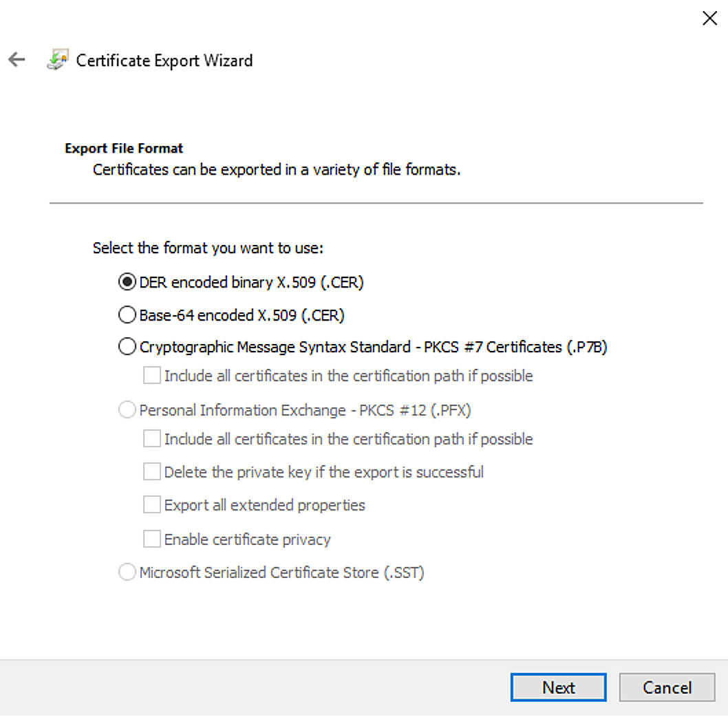Viewport: 728px width, 717px height.
Task: Click the horizontal separator below the heading
Action: pos(376,203)
